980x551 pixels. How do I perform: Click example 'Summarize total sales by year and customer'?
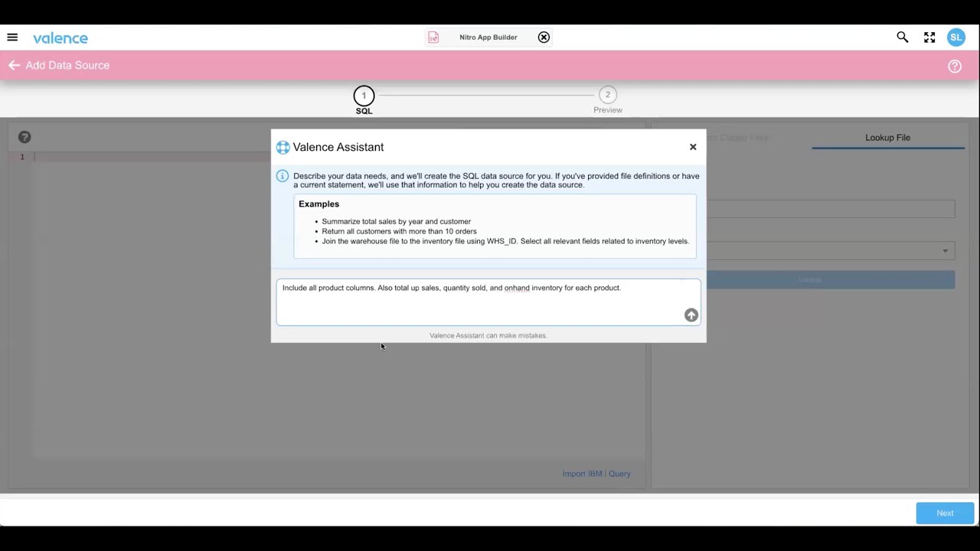coord(396,221)
